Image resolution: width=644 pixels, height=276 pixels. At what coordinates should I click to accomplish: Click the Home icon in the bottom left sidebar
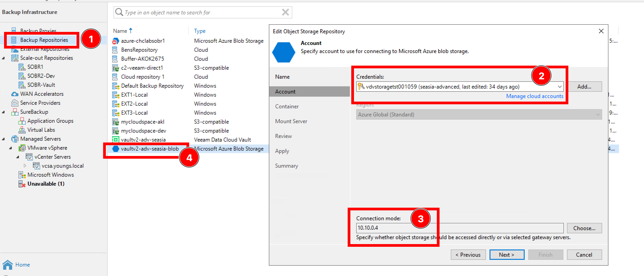click(x=9, y=265)
